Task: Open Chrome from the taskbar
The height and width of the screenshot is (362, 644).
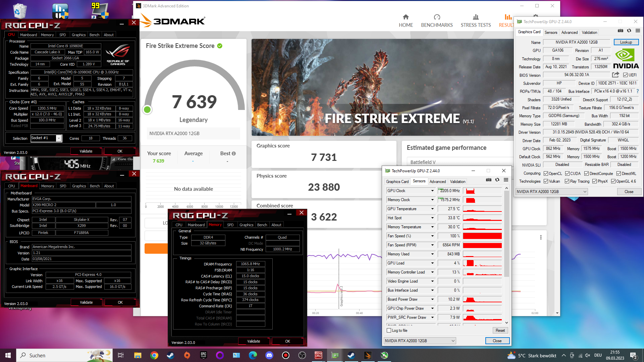Action: [154, 355]
